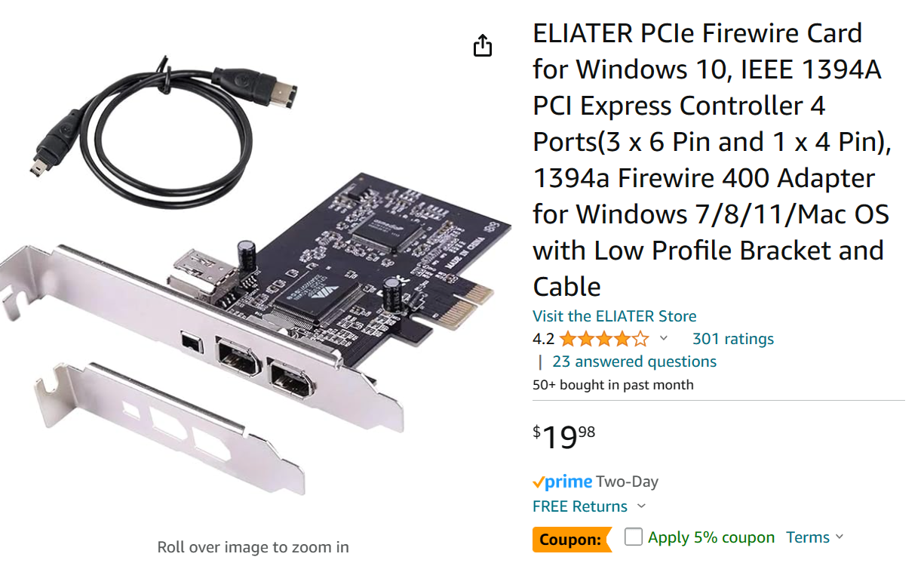Open the 301 ratings link
This screenshot has width=924, height=563.
(x=732, y=339)
